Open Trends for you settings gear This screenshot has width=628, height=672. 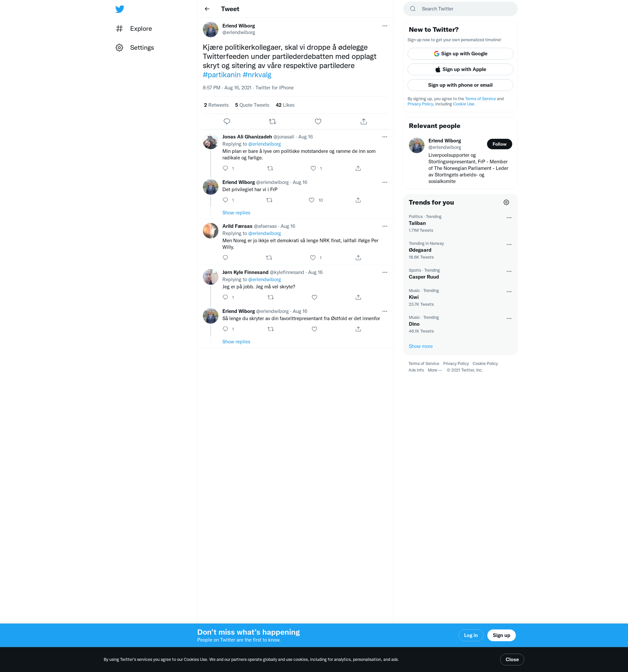[506, 203]
